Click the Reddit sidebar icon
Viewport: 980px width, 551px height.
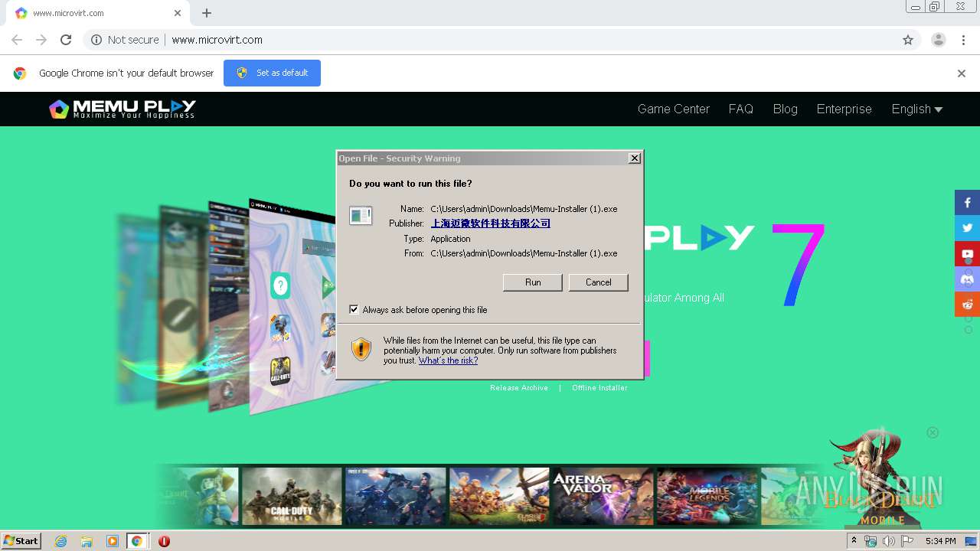click(967, 304)
